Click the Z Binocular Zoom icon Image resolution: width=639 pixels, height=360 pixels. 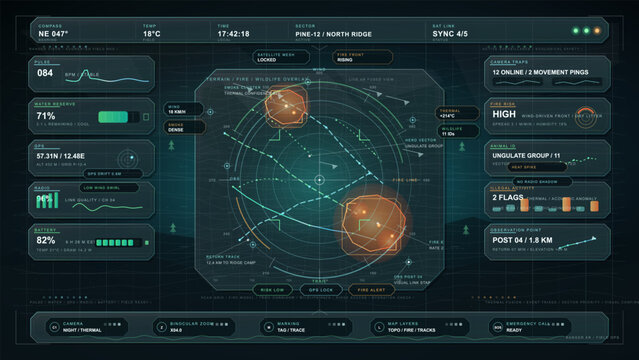point(161,327)
